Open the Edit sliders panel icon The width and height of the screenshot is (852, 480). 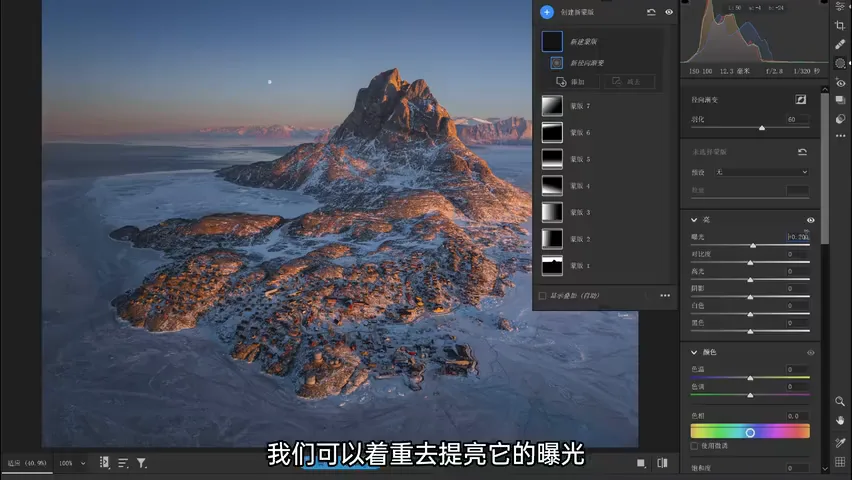pyautogui.click(x=840, y=6)
